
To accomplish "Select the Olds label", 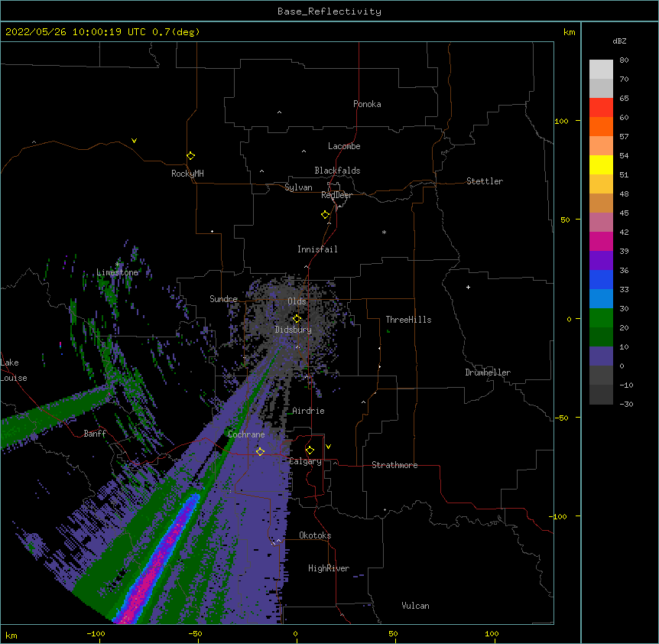I will pos(297,301).
